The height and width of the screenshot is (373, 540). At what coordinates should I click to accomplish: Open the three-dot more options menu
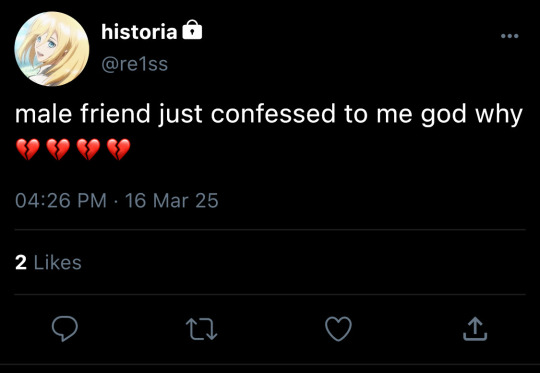[510, 36]
